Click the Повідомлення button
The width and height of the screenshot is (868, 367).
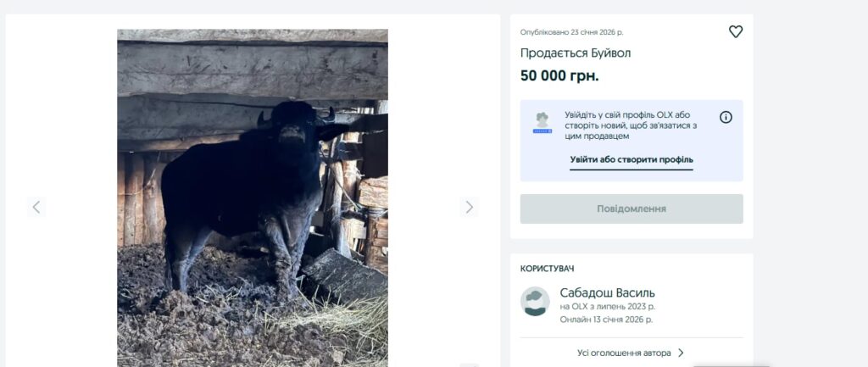coord(632,209)
